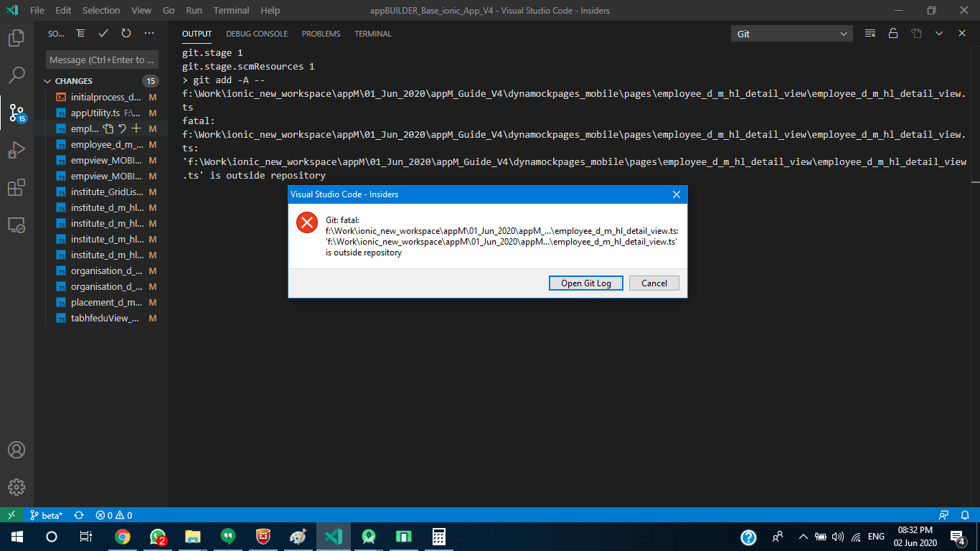Viewport: 980px width, 551px height.
Task: Open WhatsApp from the taskbar
Action: (157, 536)
